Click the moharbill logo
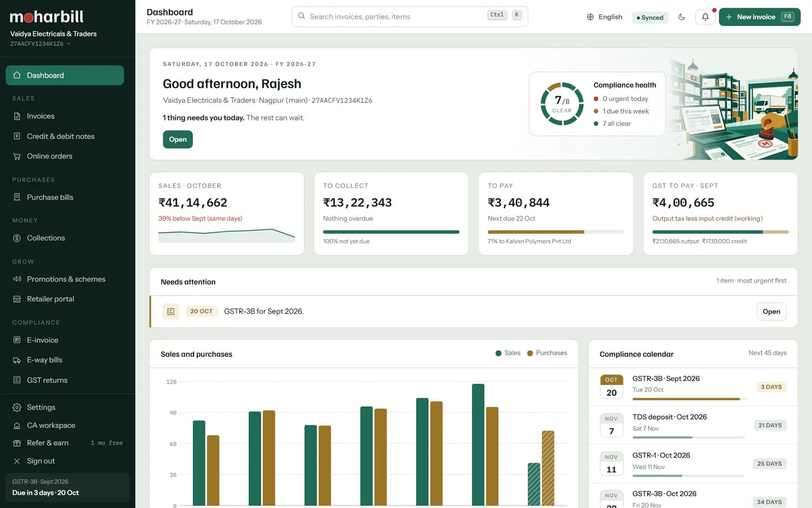The width and height of the screenshot is (812, 508). pos(47,17)
